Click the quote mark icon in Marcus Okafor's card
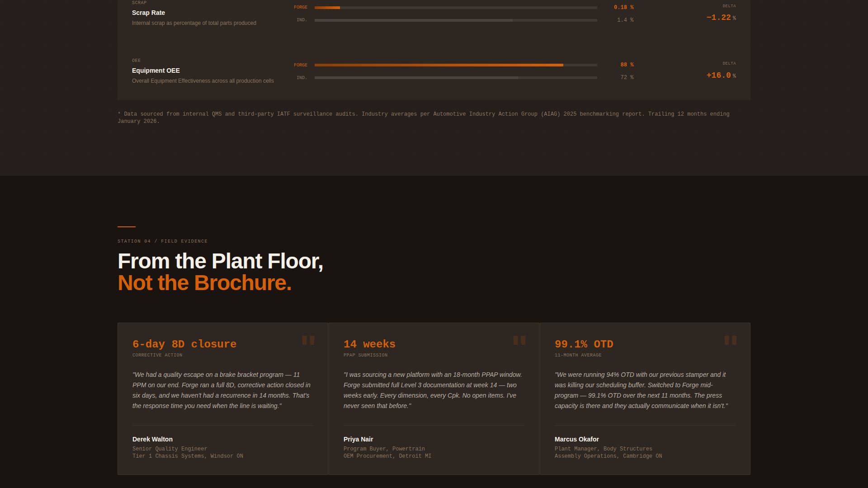868x488 pixels. click(x=730, y=340)
